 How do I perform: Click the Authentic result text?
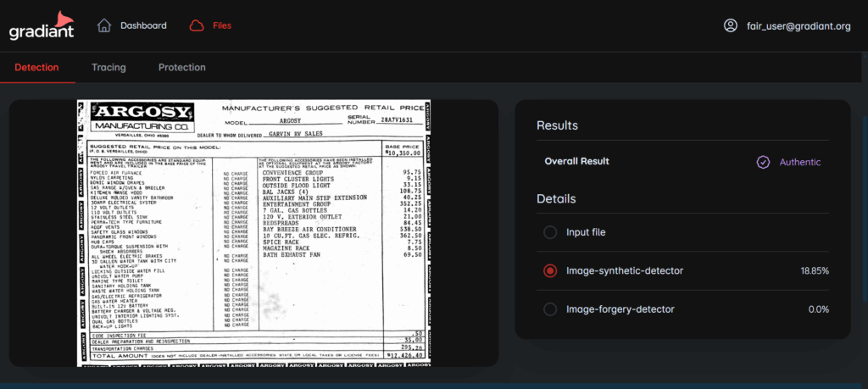800,162
